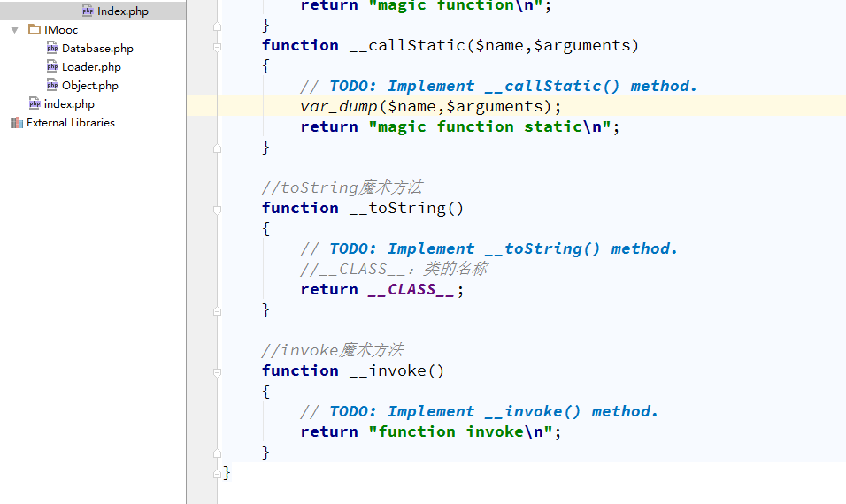Click the string "magic function static\n"
846x504 pixels.
point(490,126)
